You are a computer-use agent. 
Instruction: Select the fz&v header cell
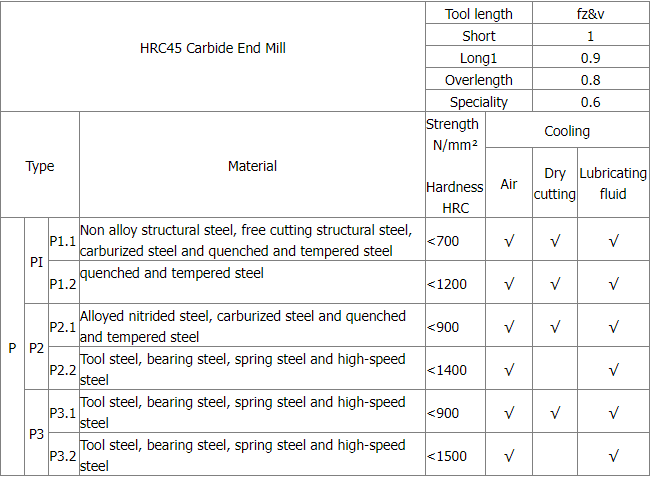(x=591, y=14)
